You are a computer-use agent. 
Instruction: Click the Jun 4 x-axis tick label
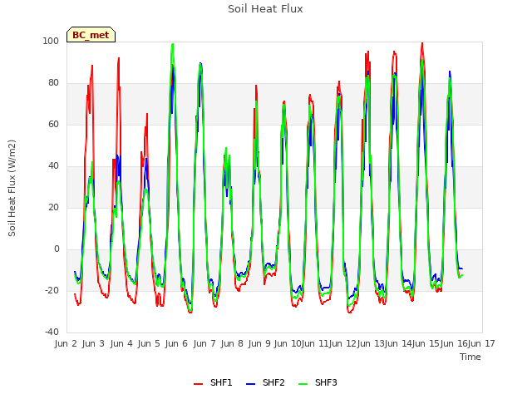coord(121,343)
